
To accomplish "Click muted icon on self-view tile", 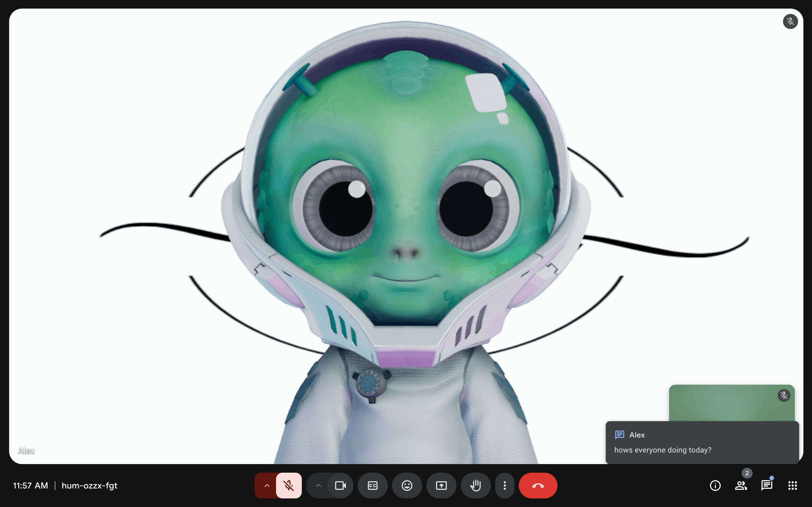I will point(784,395).
